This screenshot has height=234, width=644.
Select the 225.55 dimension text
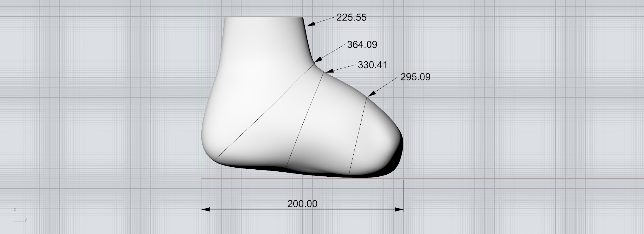351,18
